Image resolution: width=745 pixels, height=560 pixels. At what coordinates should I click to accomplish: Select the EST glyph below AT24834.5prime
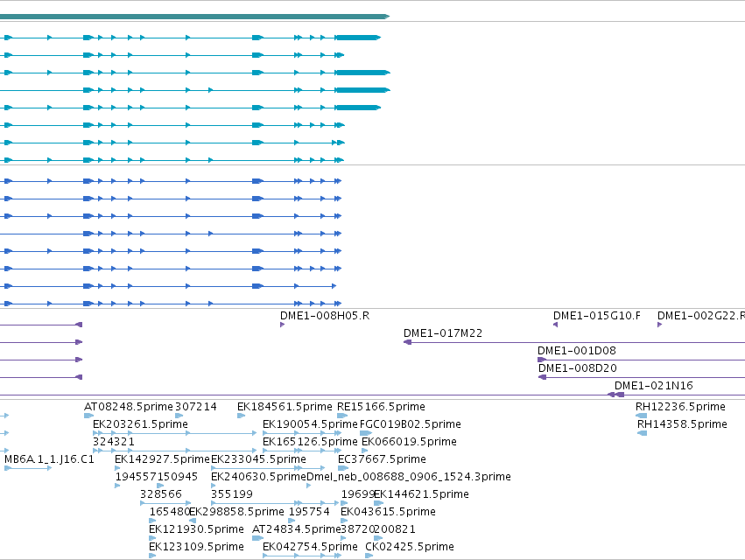(x=257, y=538)
